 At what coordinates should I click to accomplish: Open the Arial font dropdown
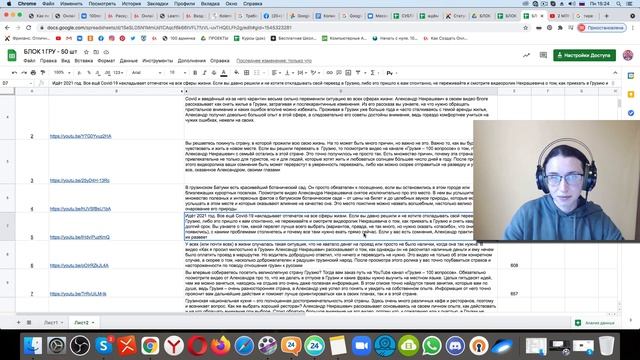[x=147, y=73]
